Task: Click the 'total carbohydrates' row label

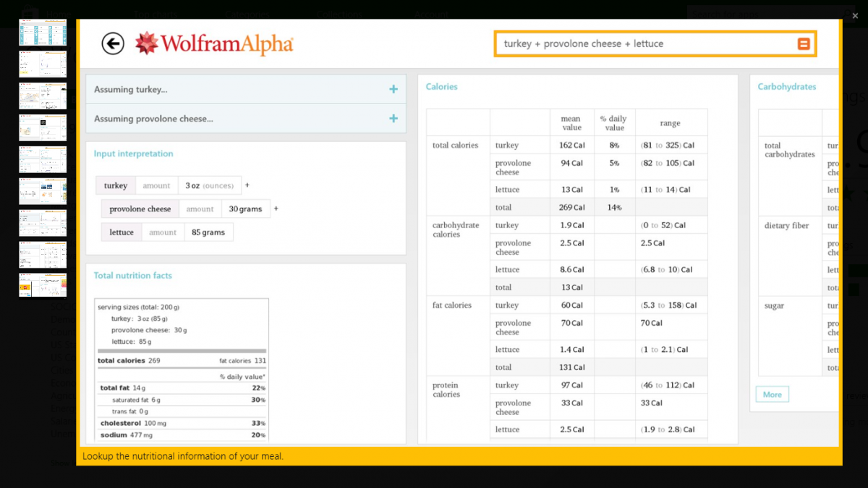Action: 789,150
